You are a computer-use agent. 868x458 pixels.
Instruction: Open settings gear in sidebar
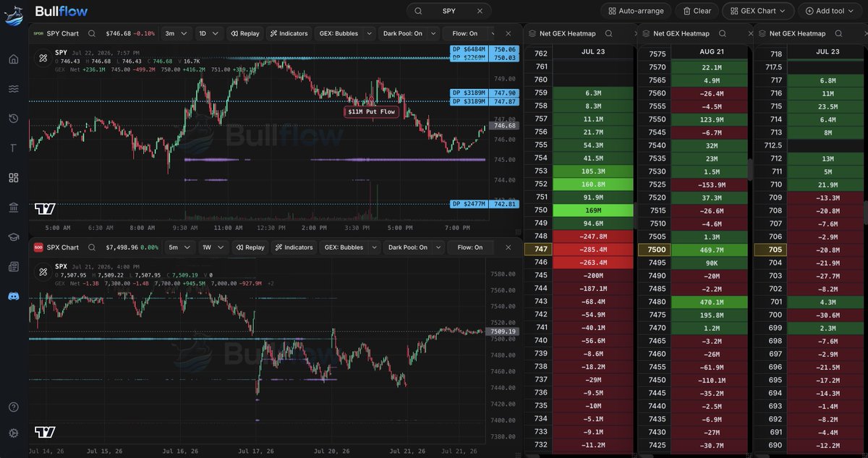point(13,433)
